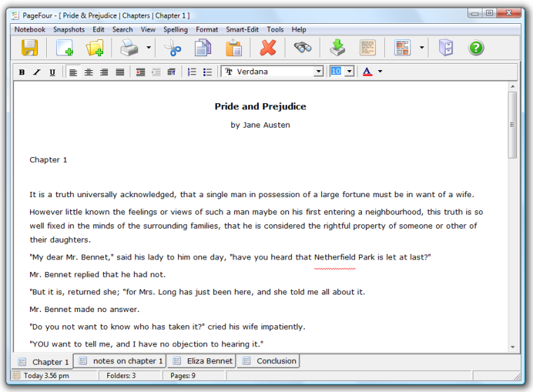533x392 pixels.
Task: Open the Verdana font name dropdown
Action: click(x=318, y=72)
